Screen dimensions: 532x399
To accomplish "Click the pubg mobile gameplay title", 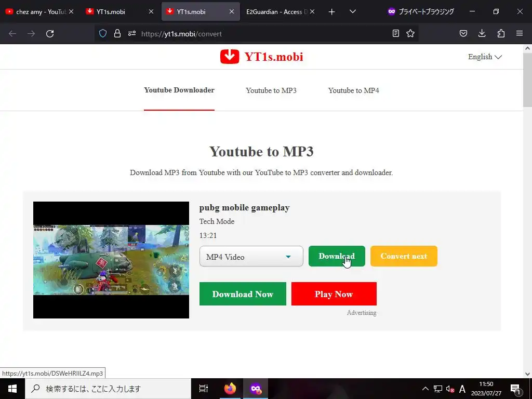I will pyautogui.click(x=244, y=208).
